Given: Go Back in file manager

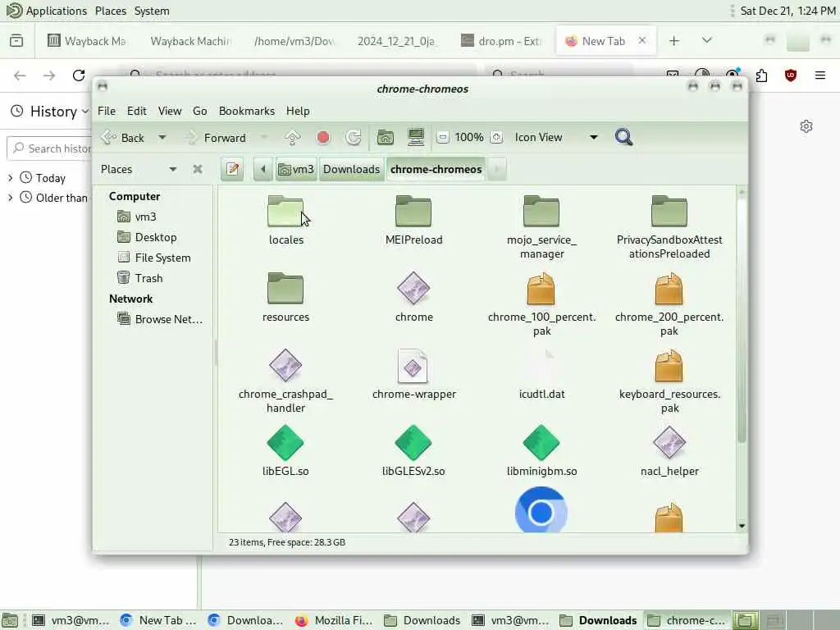Looking at the screenshot, I should pos(123,138).
